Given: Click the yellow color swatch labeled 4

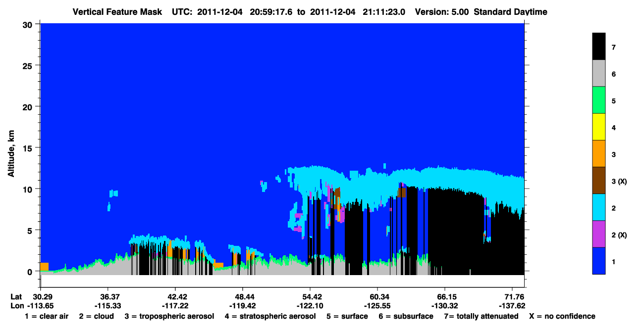Looking at the screenshot, I should pos(599,127).
